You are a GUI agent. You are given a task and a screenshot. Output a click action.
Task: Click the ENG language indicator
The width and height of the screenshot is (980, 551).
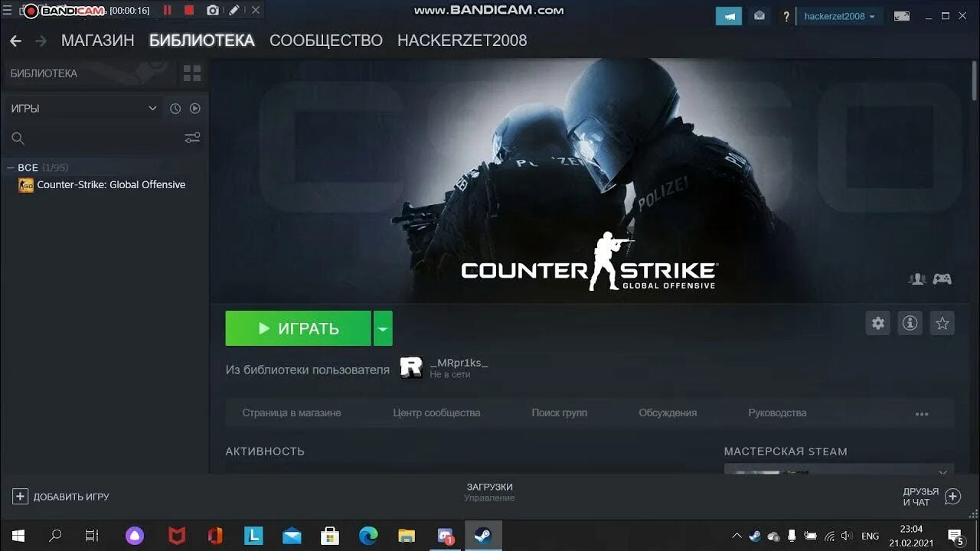[870, 536]
